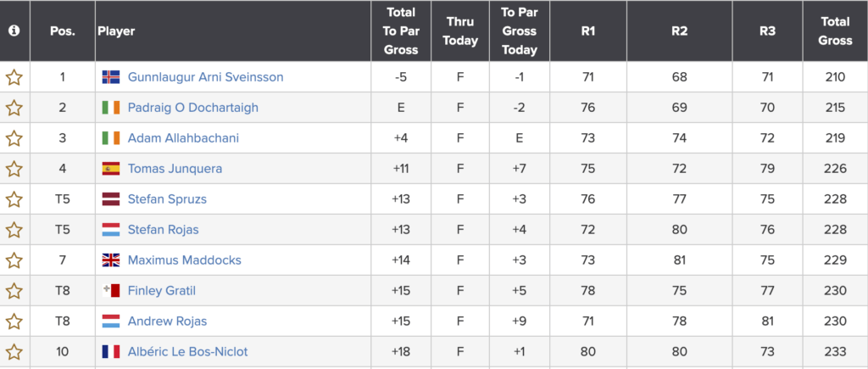The width and height of the screenshot is (868, 369).
Task: Favorite Gunnlaugur Arni Sveinsson with star
Action: coord(14,77)
